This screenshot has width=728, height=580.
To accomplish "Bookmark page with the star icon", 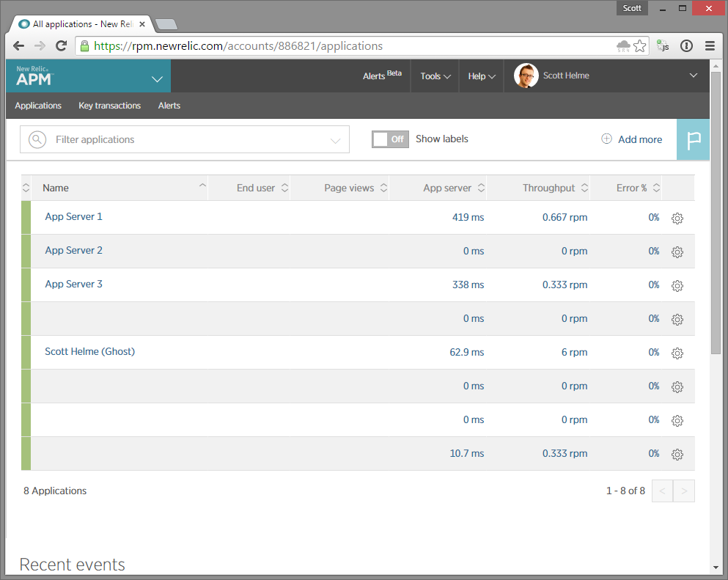I will pos(640,46).
